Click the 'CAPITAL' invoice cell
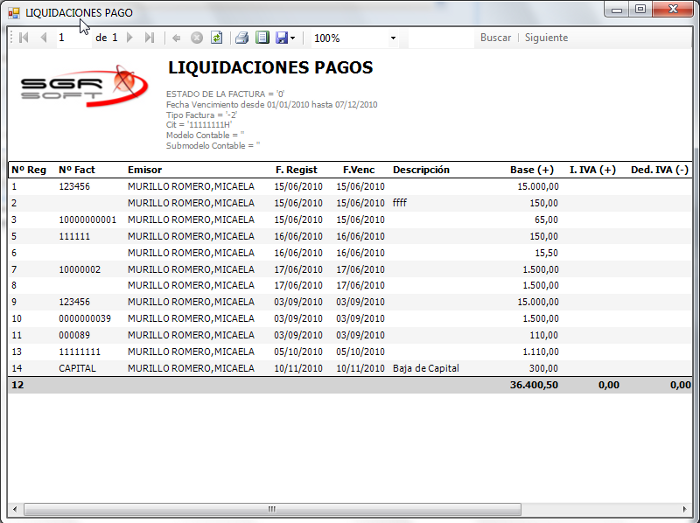 tap(77, 368)
